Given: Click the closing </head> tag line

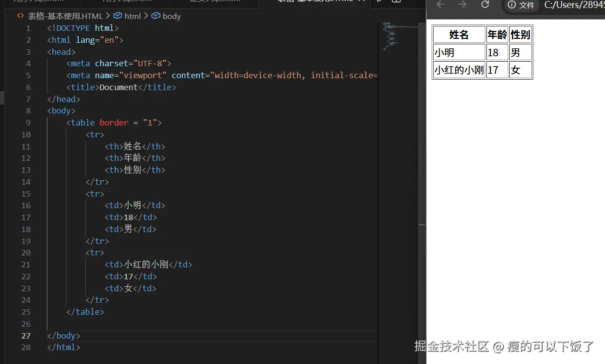Looking at the screenshot, I should click(64, 99).
